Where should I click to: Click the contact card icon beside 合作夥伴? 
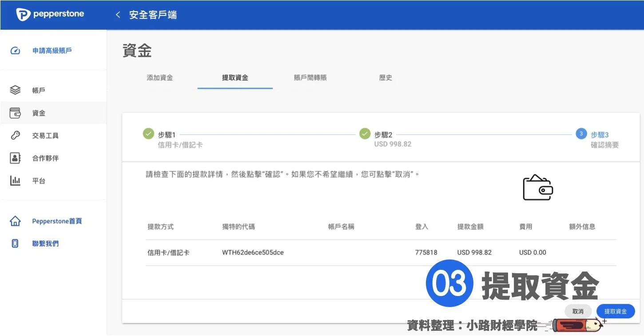tap(15, 158)
